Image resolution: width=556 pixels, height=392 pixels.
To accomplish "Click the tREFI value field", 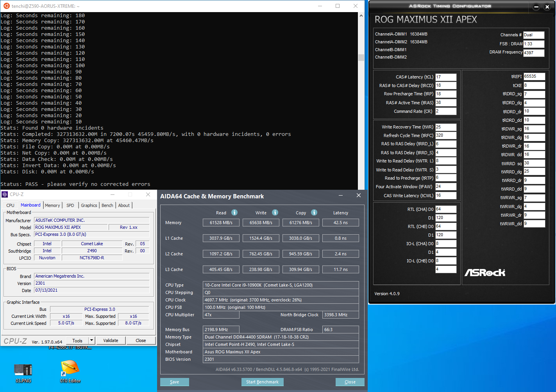I will coord(534,77).
